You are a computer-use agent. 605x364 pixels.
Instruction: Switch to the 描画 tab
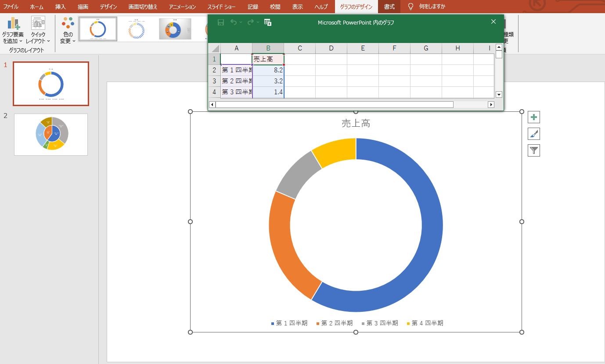pyautogui.click(x=83, y=7)
